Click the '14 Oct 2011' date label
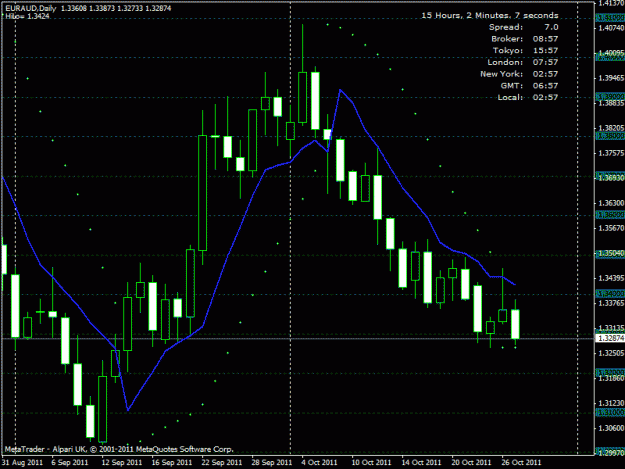625x469 pixels. pos(421,463)
